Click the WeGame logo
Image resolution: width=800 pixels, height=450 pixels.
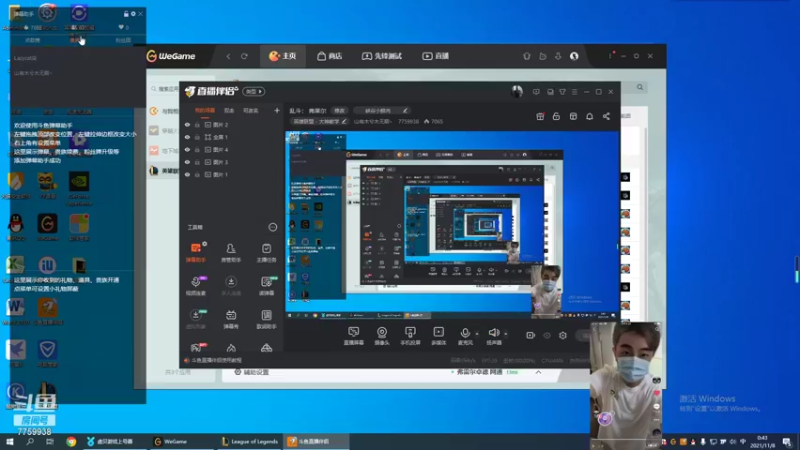pyautogui.click(x=171, y=56)
